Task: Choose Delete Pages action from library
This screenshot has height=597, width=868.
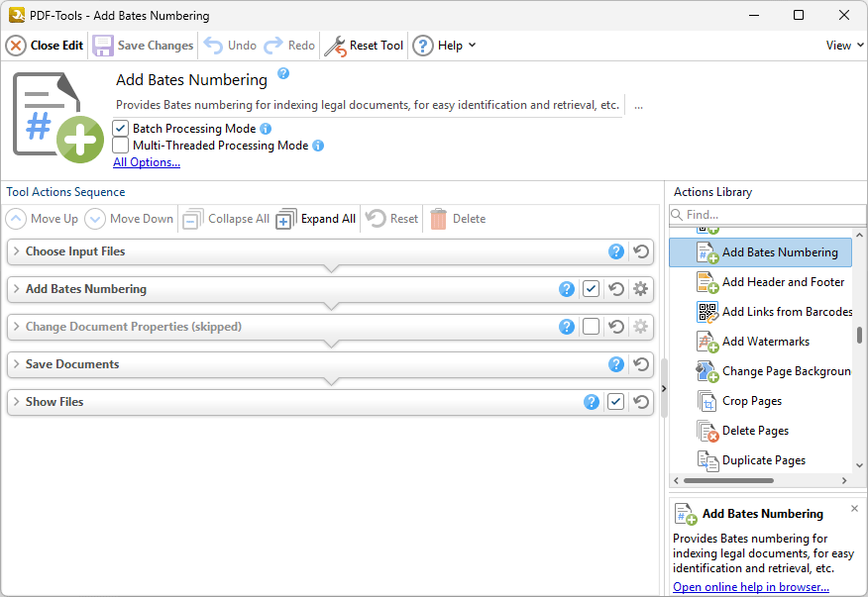Action: (x=755, y=431)
